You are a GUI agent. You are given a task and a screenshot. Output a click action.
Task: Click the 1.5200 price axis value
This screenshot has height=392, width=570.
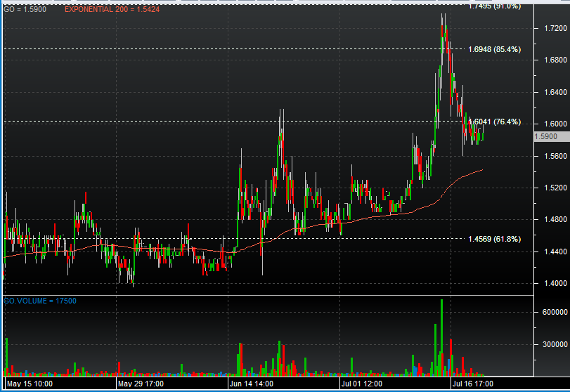coord(550,188)
